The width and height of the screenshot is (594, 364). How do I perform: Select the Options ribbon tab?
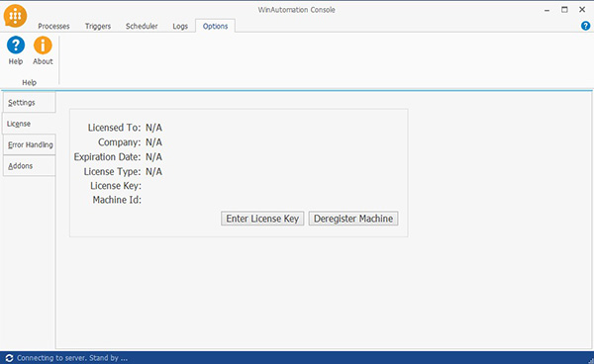[215, 26]
